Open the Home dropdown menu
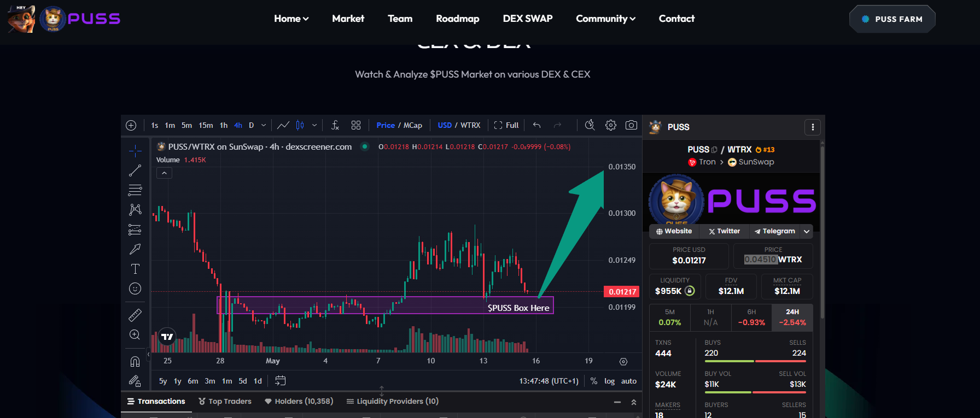 [291, 19]
